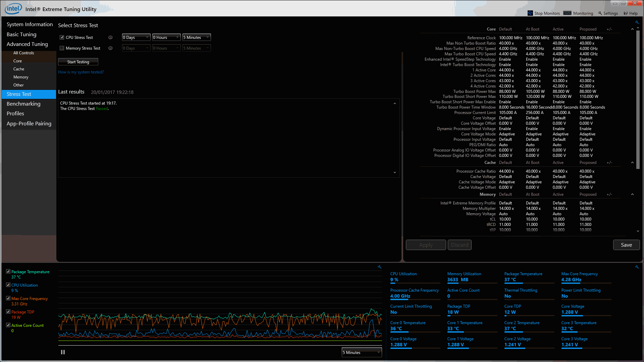The width and height of the screenshot is (644, 362).
Task: Open Help with the question icon
Action: click(631, 13)
